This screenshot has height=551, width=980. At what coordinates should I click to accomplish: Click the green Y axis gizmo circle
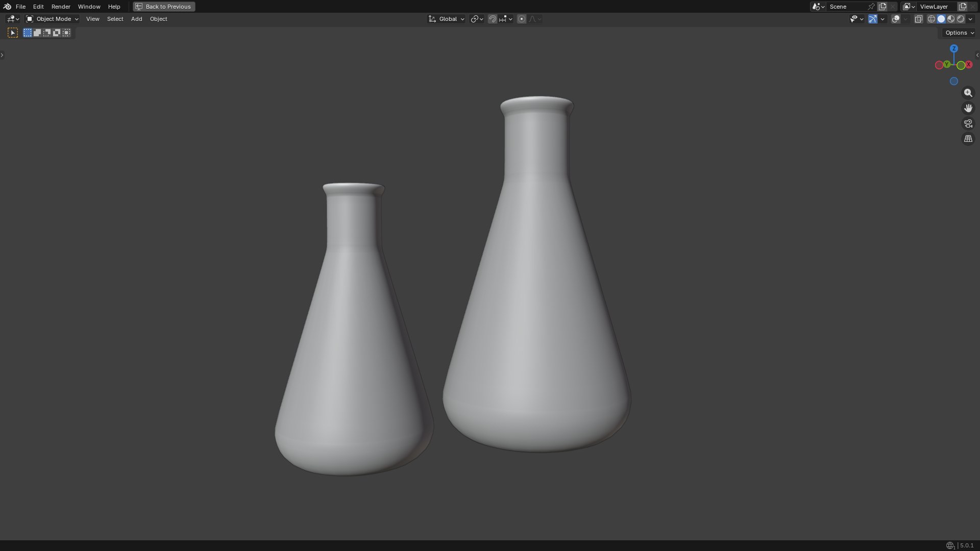pyautogui.click(x=947, y=64)
